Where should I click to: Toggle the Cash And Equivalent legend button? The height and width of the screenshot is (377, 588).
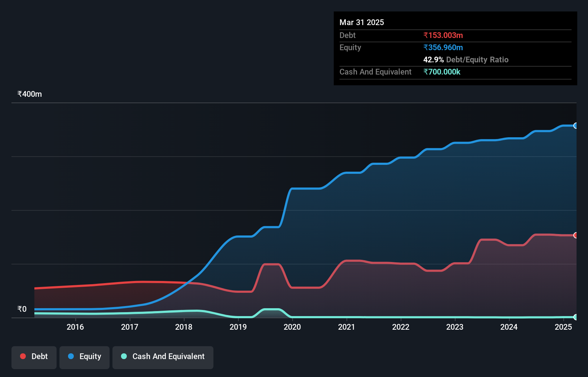[x=163, y=357]
